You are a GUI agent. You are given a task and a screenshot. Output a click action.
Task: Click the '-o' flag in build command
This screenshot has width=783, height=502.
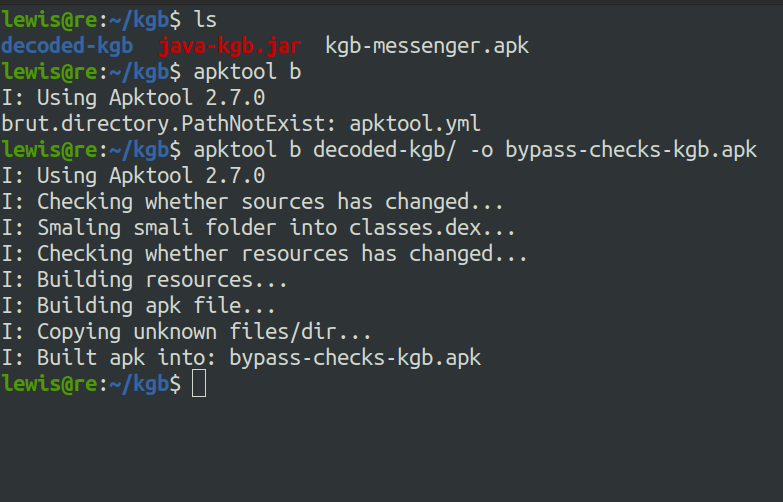[x=482, y=150]
